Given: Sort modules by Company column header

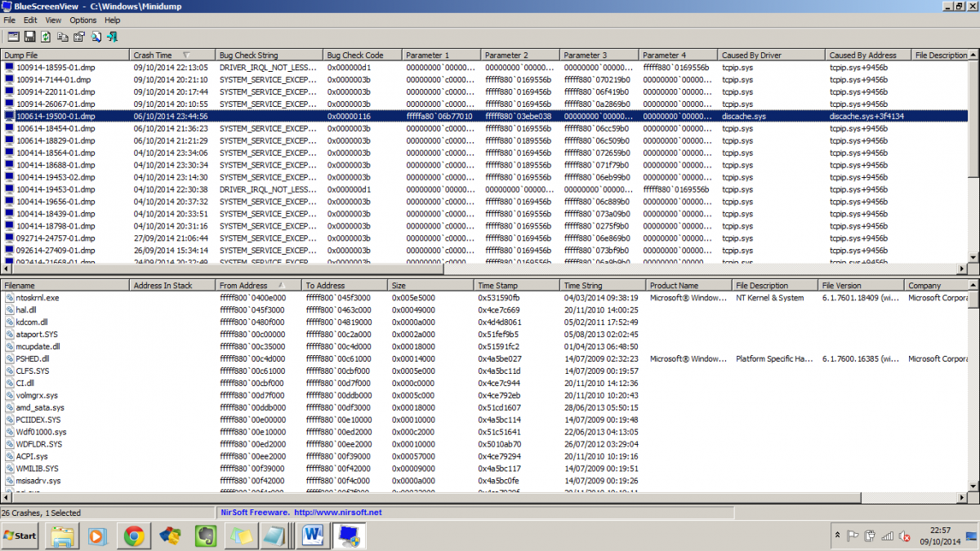Looking at the screenshot, I should coord(937,286).
